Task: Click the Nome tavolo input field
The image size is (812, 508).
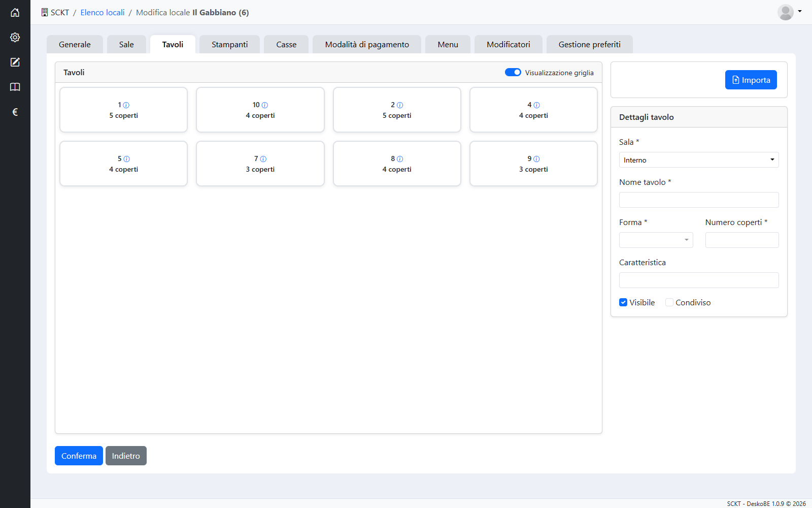Action: (699, 200)
